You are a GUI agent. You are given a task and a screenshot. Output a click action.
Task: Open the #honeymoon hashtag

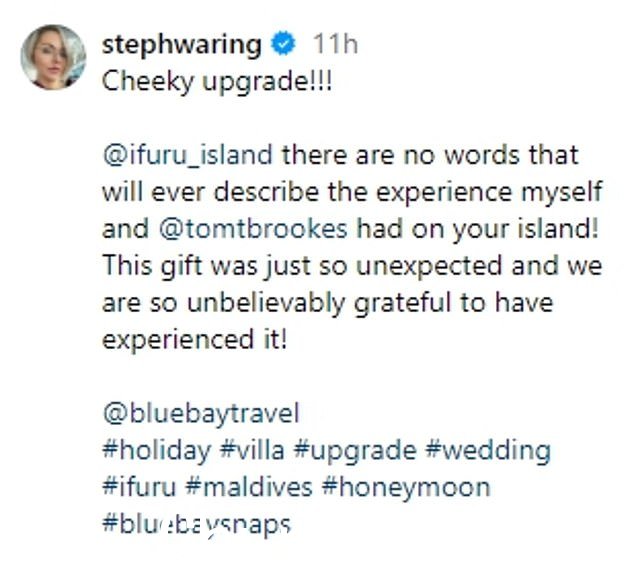406,488
